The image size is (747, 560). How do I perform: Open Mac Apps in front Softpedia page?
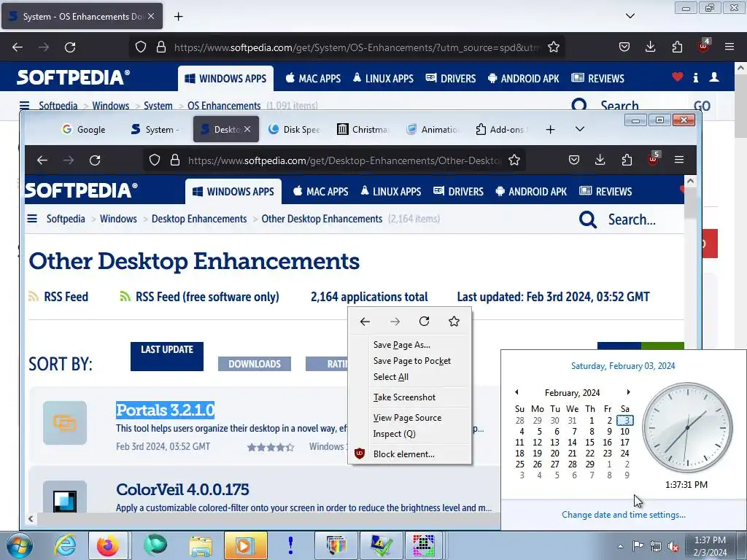[x=321, y=192]
